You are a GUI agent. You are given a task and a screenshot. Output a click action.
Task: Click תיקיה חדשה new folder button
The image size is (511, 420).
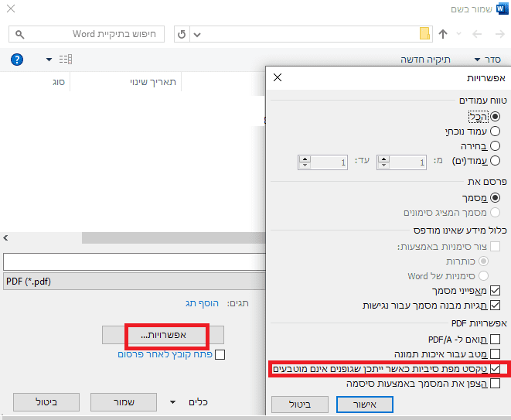click(425, 60)
